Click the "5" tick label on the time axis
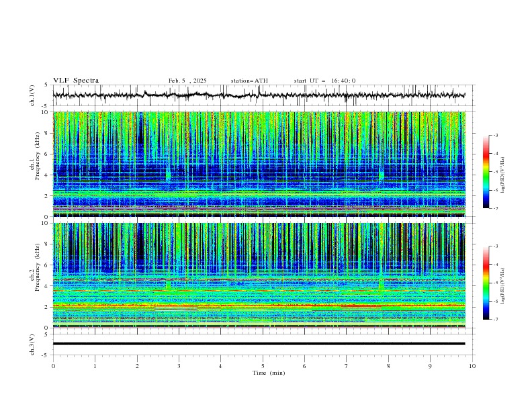Screen dimensions: 532x411 (x=263, y=366)
